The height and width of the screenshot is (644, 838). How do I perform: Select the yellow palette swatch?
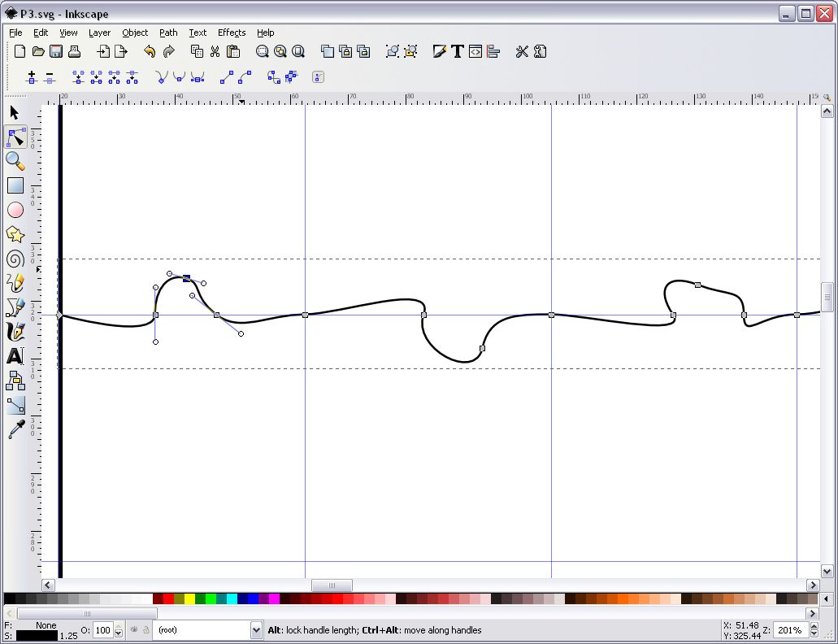tap(189, 598)
